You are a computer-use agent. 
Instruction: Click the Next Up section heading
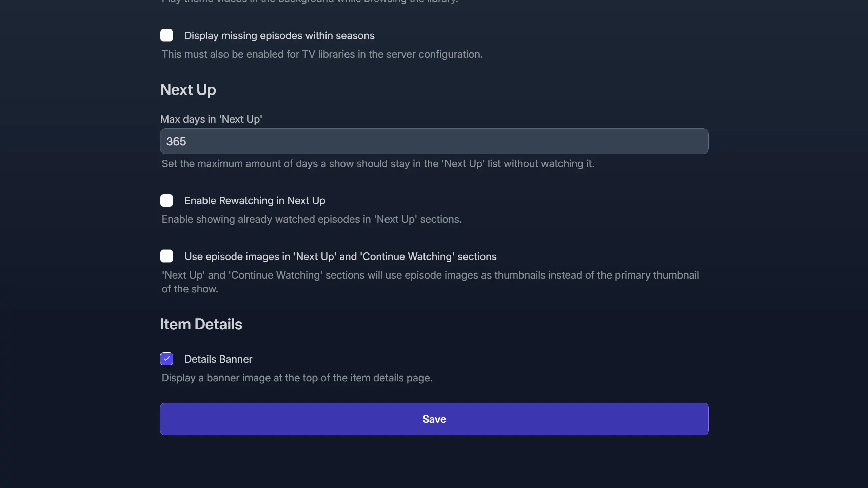click(x=188, y=90)
